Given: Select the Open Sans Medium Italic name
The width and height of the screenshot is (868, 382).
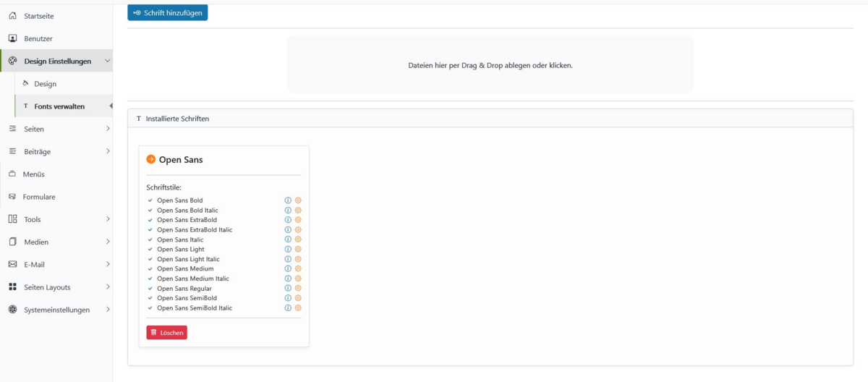Looking at the screenshot, I should pos(193,279).
